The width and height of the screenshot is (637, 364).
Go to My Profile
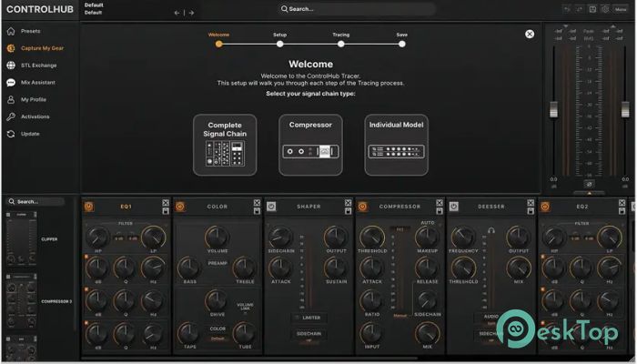click(x=33, y=99)
